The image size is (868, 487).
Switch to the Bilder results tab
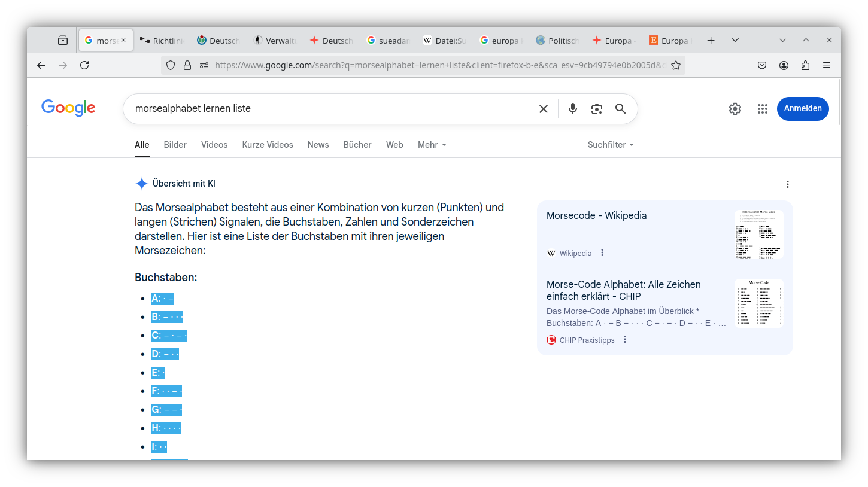coord(175,144)
